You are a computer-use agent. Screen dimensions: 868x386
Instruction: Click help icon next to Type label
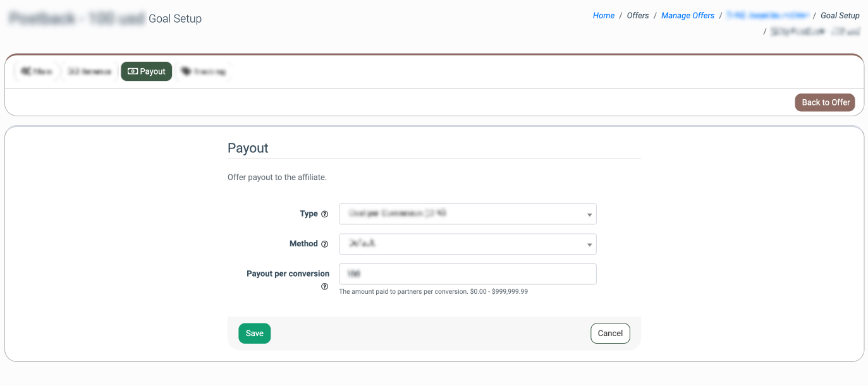(325, 214)
